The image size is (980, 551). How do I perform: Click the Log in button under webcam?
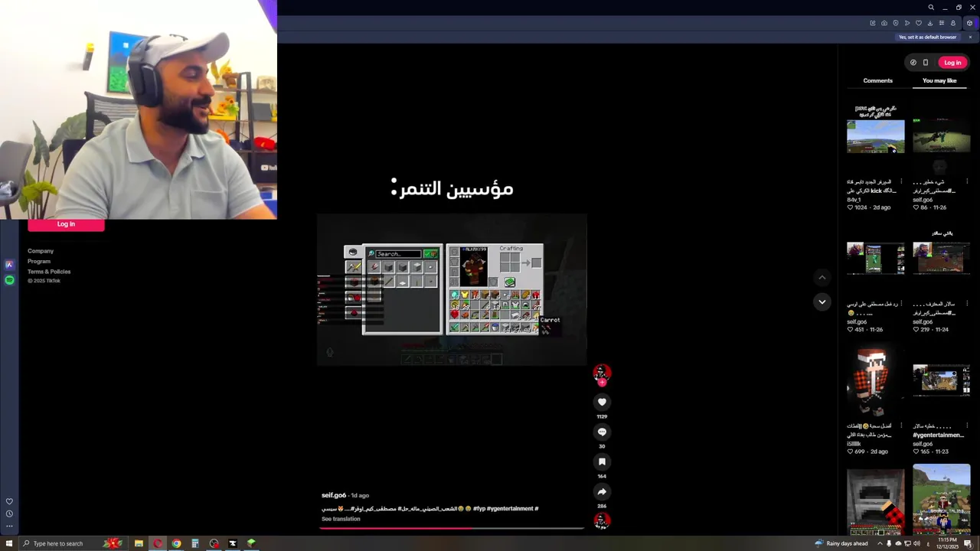click(x=66, y=224)
